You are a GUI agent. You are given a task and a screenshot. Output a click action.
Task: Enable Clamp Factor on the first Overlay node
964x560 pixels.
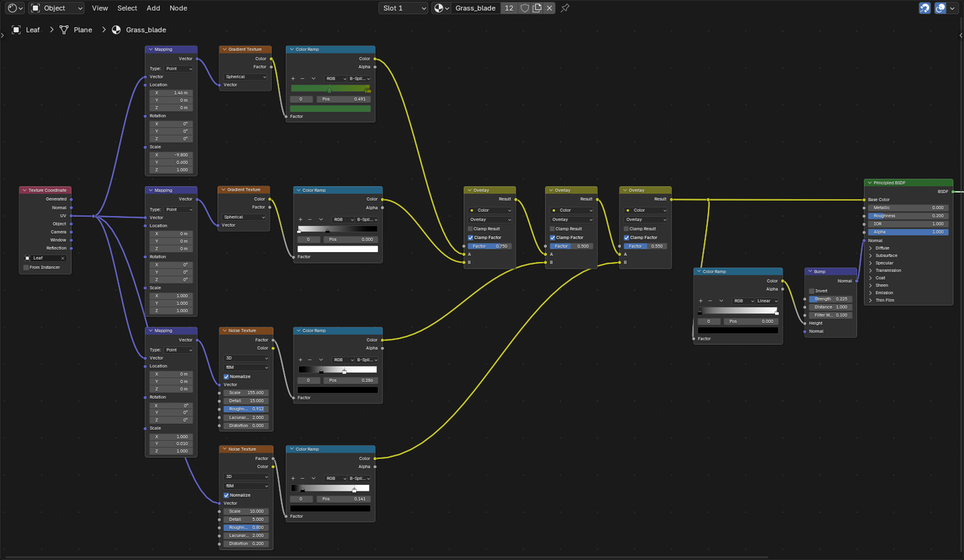point(470,237)
